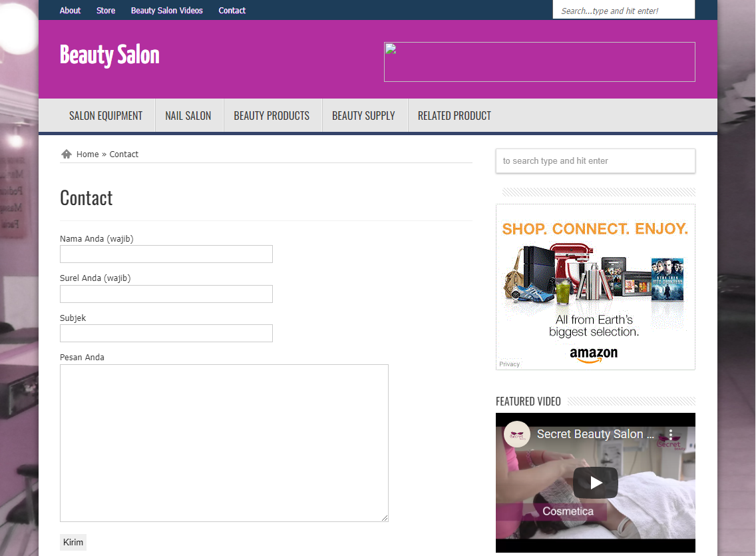Click the video channel avatar icon
This screenshot has width=756, height=556.
516,434
